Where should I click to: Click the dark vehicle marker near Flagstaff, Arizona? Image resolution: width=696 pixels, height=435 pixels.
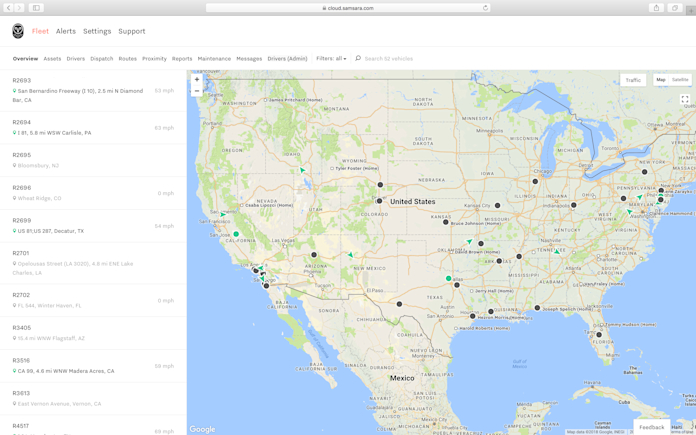[314, 255]
